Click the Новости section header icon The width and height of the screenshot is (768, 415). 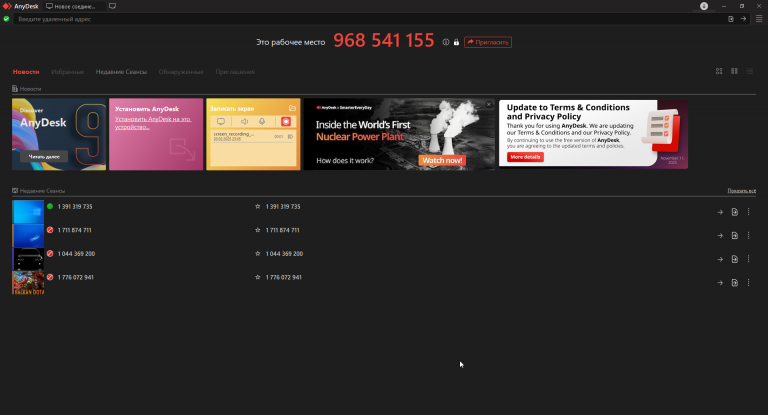[x=15, y=89]
